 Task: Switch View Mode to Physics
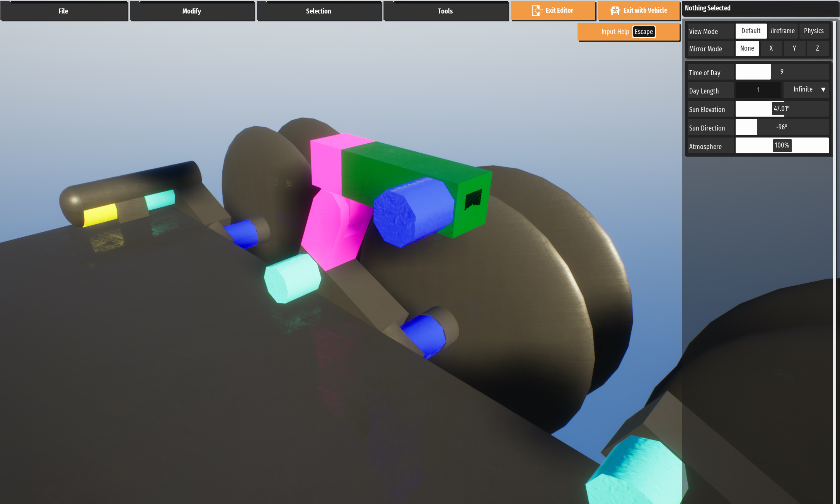(814, 31)
